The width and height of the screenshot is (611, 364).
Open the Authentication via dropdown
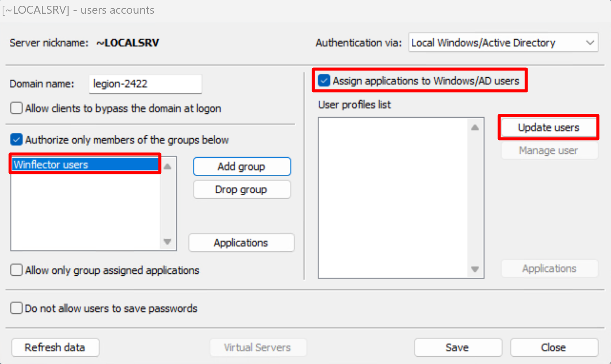pyautogui.click(x=503, y=43)
